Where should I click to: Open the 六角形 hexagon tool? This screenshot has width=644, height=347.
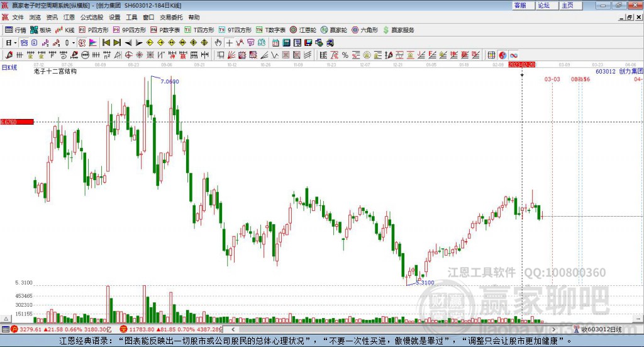pos(365,30)
